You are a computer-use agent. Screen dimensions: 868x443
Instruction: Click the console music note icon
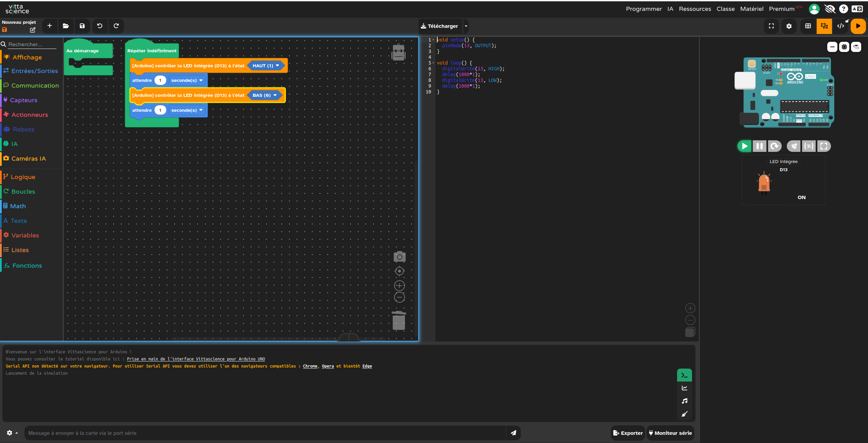coord(684,401)
